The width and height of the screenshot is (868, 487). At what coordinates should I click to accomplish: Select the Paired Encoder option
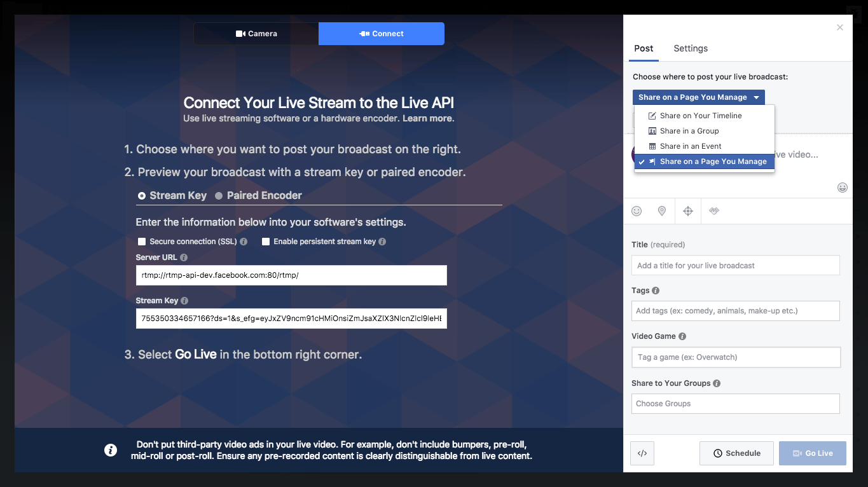click(x=219, y=195)
